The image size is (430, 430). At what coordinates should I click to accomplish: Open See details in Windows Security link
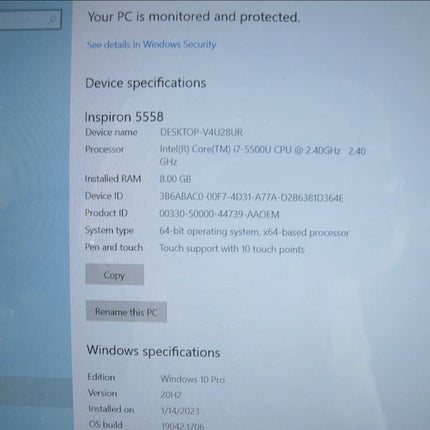coord(152,44)
